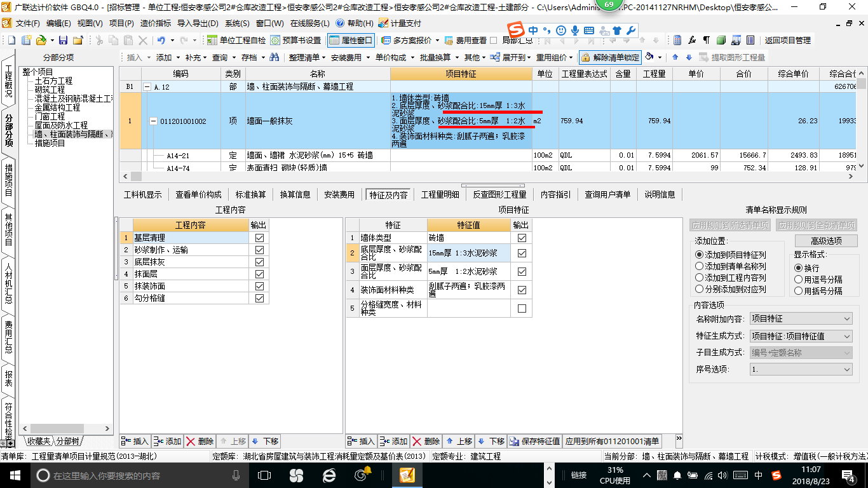868x488 pixels.
Task: Open the 特征生成方式 dropdown
Action: 801,336
